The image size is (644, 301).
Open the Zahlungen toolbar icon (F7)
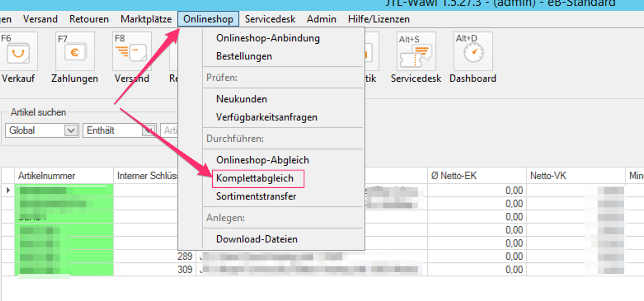coord(75,52)
